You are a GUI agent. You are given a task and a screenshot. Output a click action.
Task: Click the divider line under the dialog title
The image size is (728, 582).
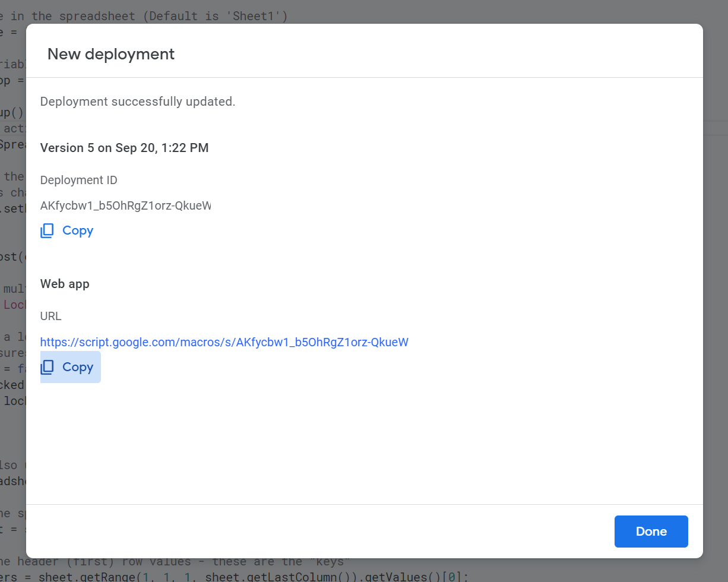tap(364, 77)
